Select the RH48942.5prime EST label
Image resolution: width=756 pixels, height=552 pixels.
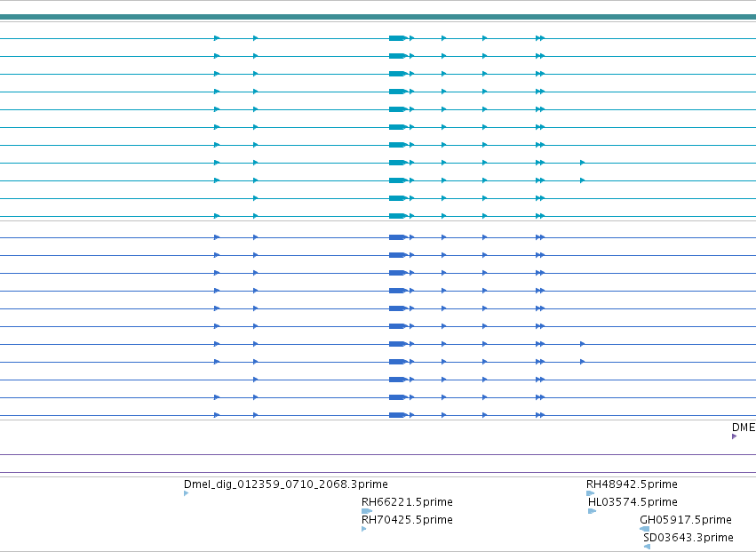(632, 484)
